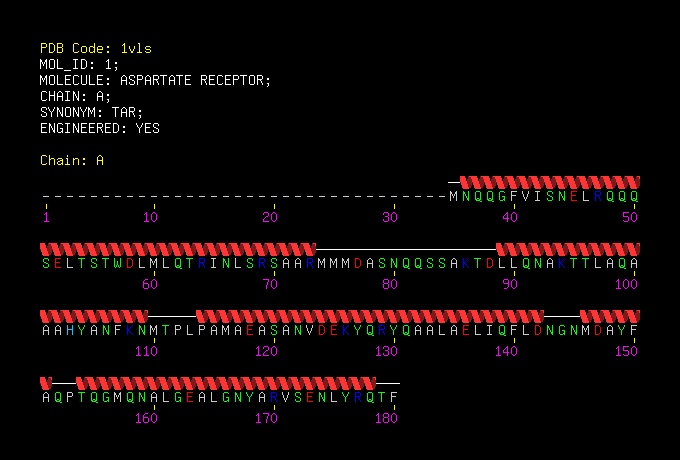Click residue number marker 180

(x=386, y=418)
